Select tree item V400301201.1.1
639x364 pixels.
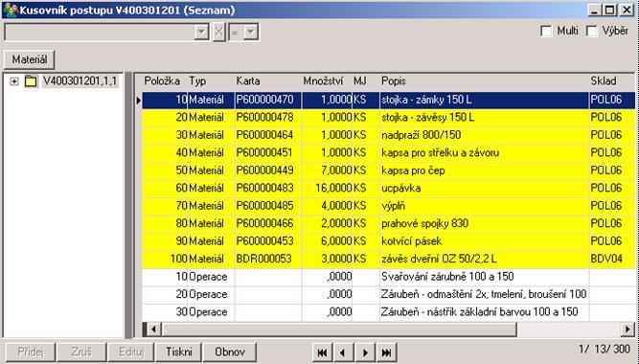(80, 81)
